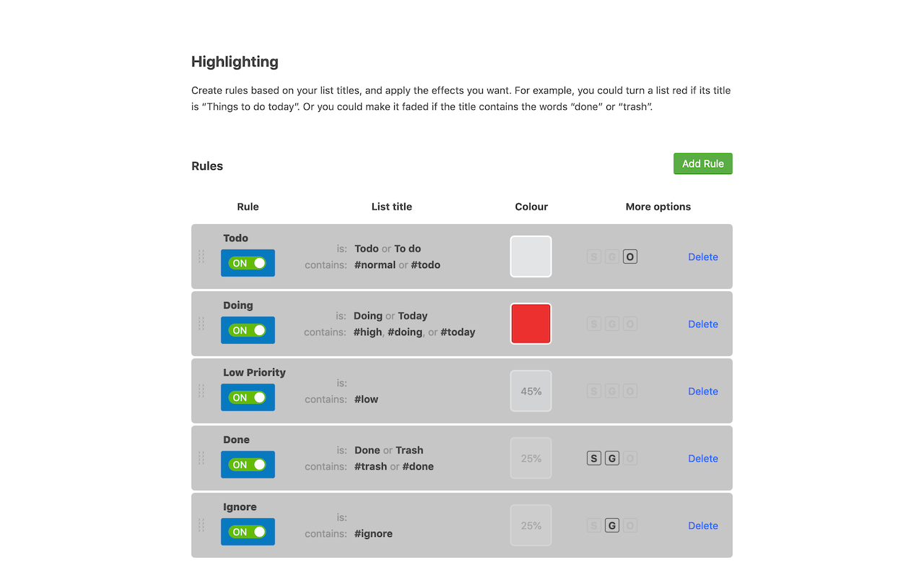This screenshot has height=578, width=924.
Task: Enable the "S" option for Doing rule
Action: pos(593,324)
